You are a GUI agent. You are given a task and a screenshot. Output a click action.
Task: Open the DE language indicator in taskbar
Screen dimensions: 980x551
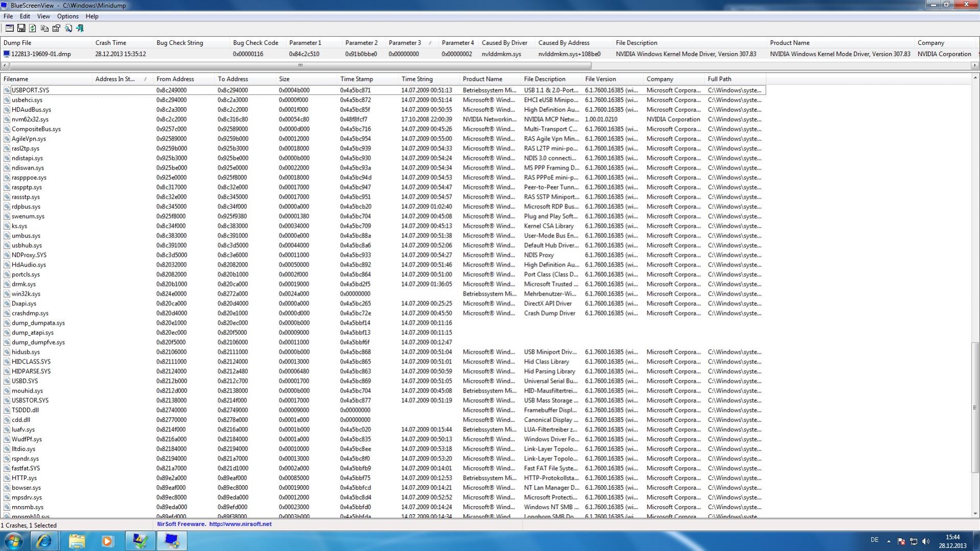(874, 540)
